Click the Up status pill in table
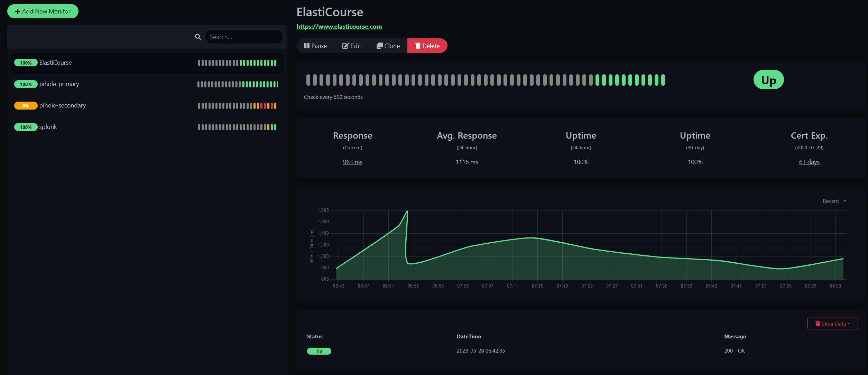868x375 pixels. point(319,351)
